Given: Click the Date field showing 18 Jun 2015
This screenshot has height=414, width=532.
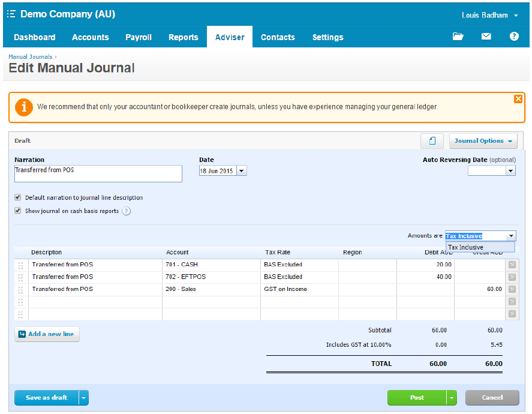Looking at the screenshot, I should 218,170.
